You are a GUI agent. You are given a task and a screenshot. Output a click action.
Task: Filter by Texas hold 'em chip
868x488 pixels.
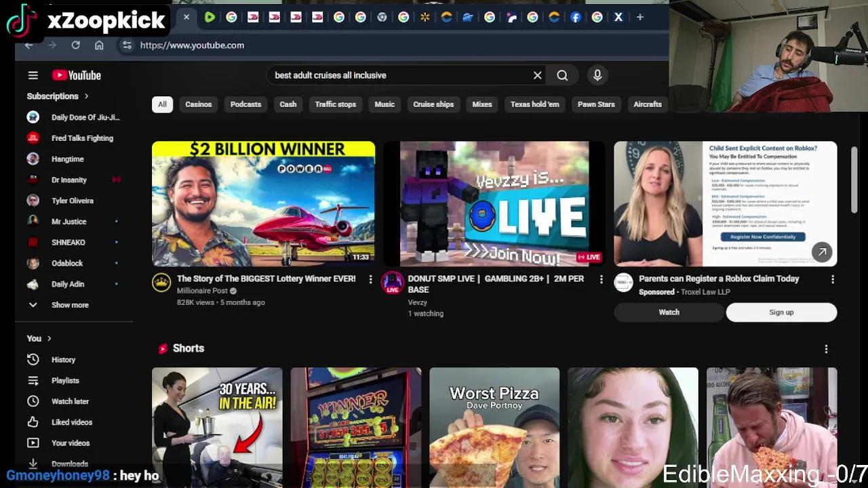tap(535, 104)
